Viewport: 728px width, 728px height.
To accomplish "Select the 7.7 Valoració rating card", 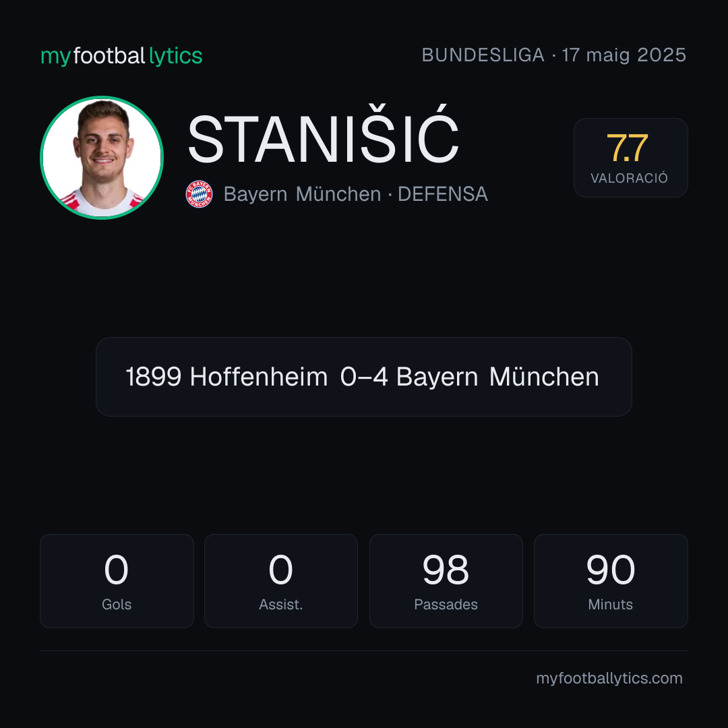I will coord(630,157).
